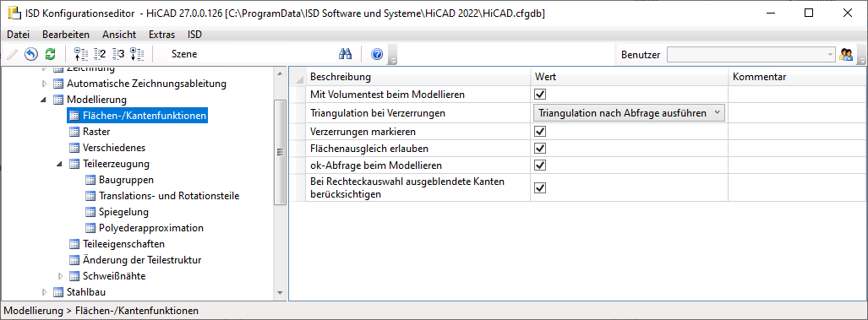The image size is (868, 320).
Task: Collapse all tree levels toolbar icon
Action: (81, 54)
